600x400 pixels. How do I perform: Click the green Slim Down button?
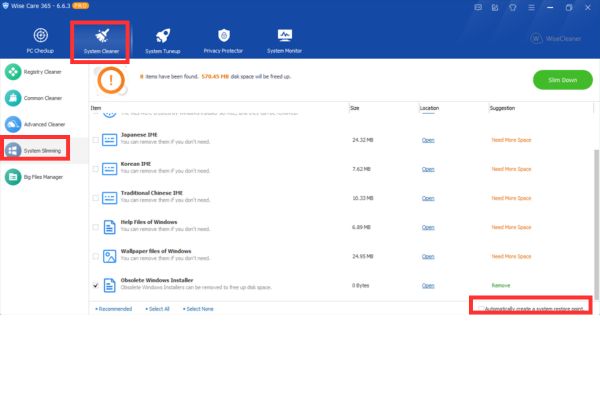click(x=562, y=80)
